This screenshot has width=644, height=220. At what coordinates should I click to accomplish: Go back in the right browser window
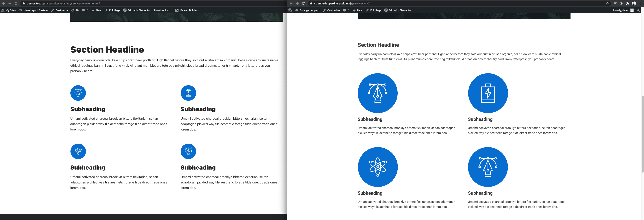click(291, 3)
